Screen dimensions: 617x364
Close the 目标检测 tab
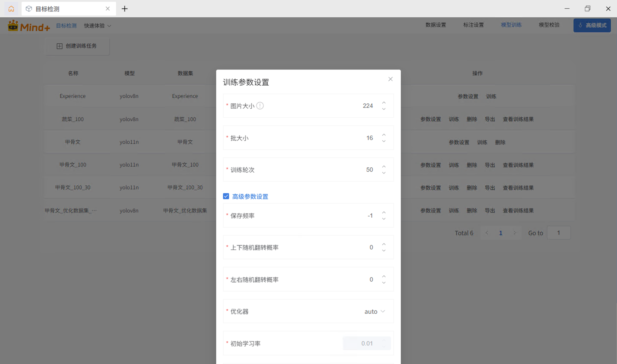tap(108, 9)
